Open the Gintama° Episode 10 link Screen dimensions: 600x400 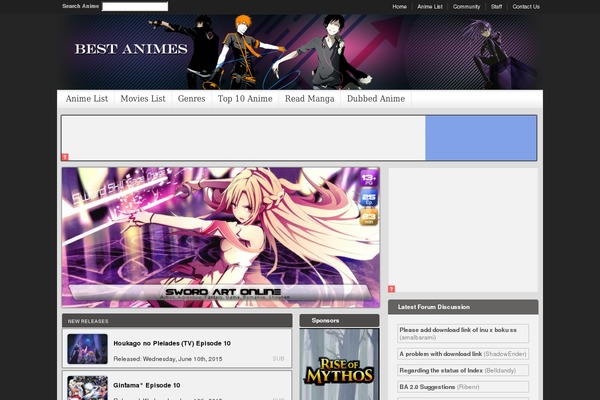click(147, 385)
